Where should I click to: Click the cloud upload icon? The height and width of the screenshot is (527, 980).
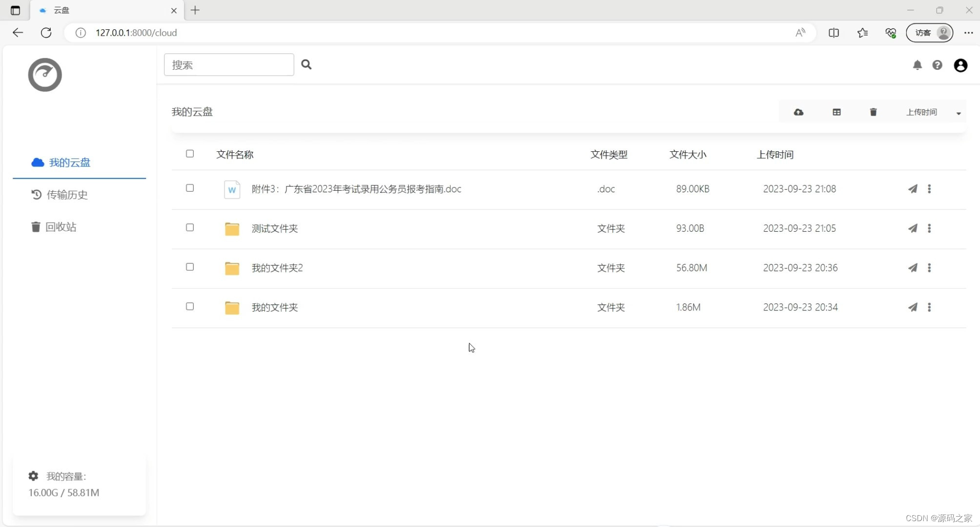(x=798, y=112)
